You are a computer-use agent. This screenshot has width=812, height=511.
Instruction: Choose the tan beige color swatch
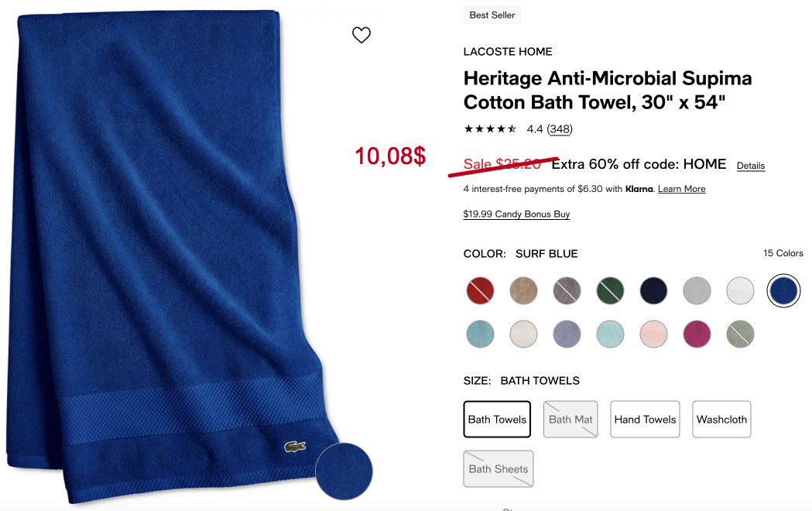point(523,291)
